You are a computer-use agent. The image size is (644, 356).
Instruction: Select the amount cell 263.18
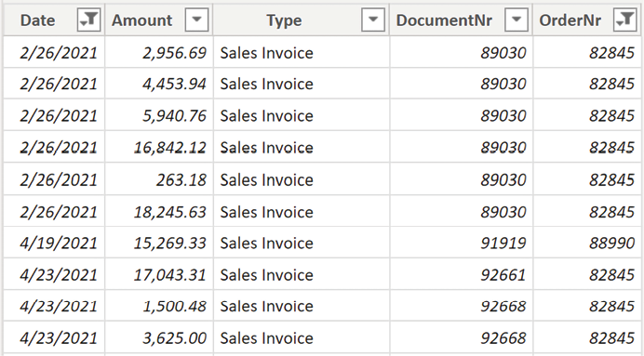coord(159,179)
